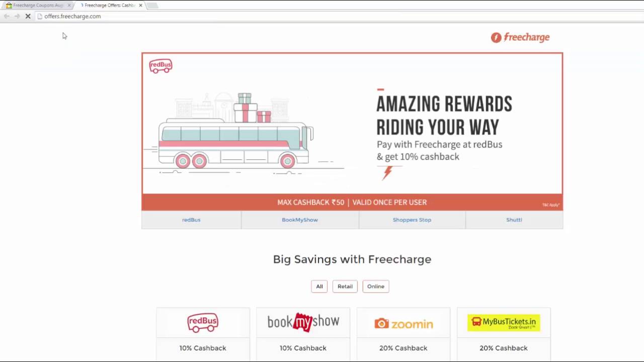Click MyBusTickets card's 20% Cashback text
The width and height of the screenshot is (644, 362).
[x=504, y=348]
